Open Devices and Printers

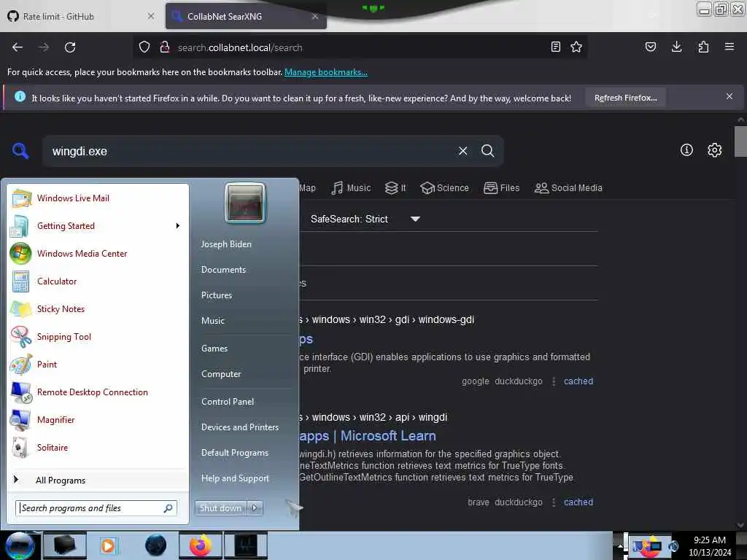click(239, 427)
